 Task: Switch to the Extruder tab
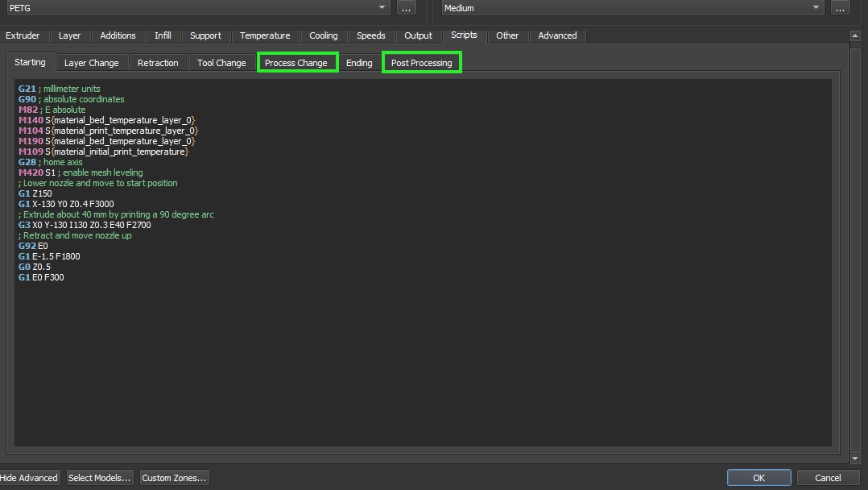click(23, 35)
